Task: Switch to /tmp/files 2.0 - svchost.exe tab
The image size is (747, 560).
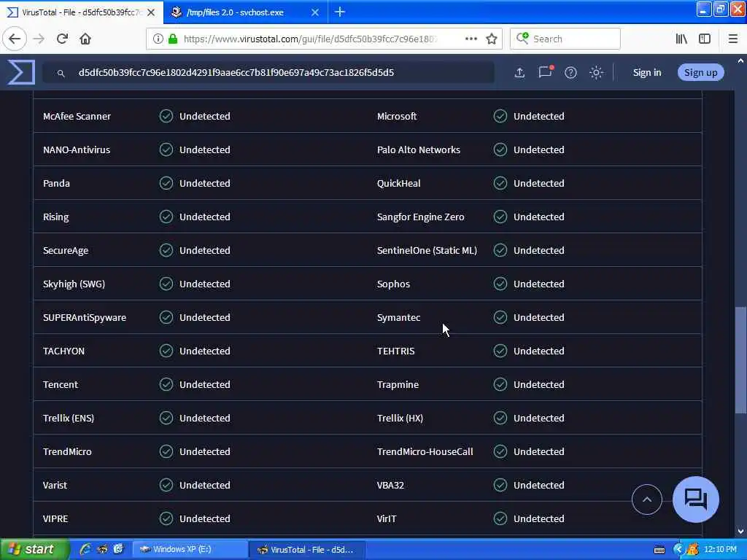Action: pos(245,12)
